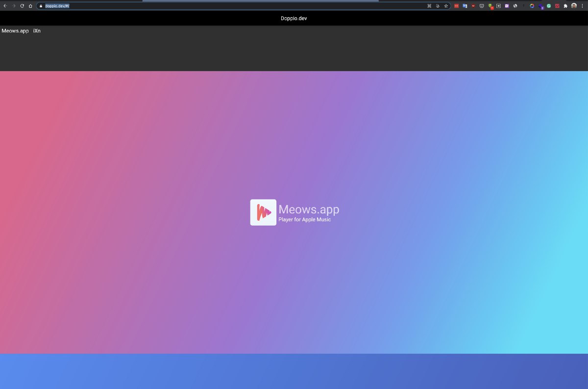The height and width of the screenshot is (389, 588).
Task: Open the red three-dots extension
Action: pos(456,6)
